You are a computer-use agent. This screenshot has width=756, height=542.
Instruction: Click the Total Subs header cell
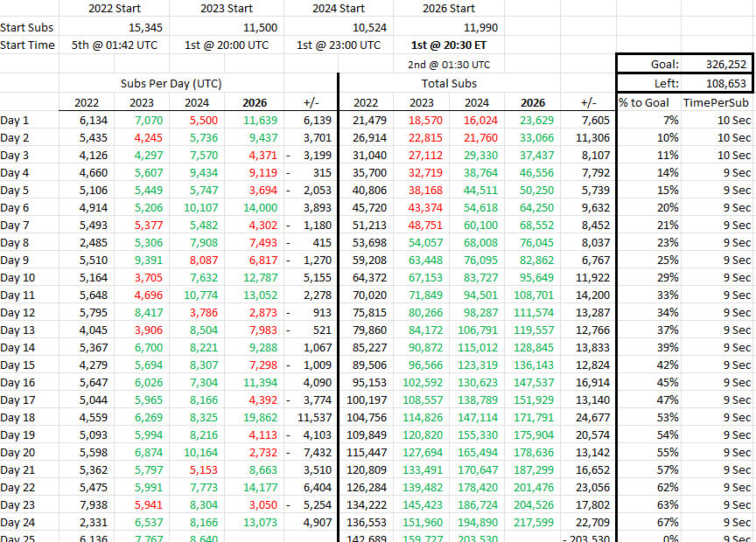pyautogui.click(x=449, y=83)
